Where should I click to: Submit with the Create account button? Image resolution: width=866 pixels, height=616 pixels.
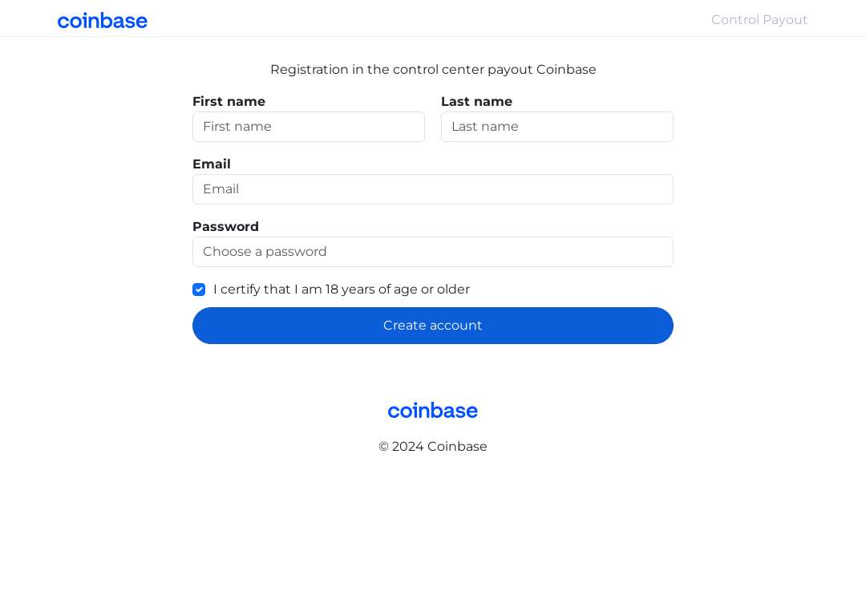pos(432,326)
